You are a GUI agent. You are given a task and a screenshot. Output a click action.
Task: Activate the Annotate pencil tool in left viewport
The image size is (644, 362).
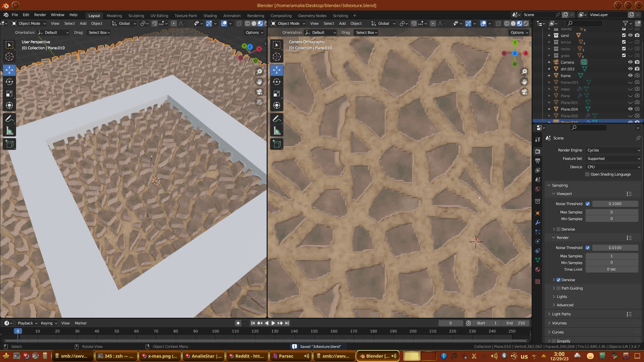click(x=9, y=119)
